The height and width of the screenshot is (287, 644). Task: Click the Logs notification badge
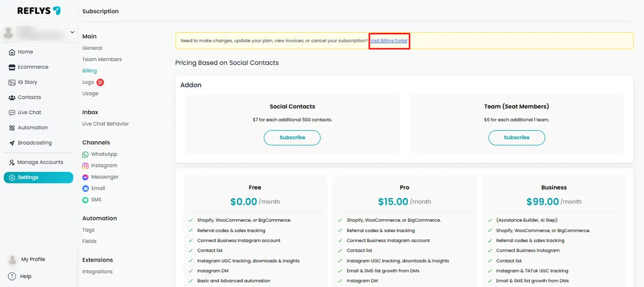click(100, 82)
